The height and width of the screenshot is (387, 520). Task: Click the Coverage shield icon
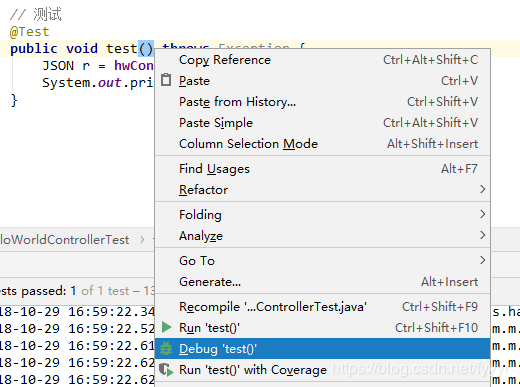[166, 370]
